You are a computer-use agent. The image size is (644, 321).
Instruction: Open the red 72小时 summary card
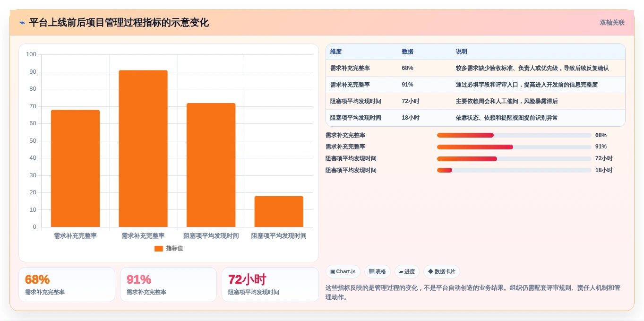[x=270, y=285]
